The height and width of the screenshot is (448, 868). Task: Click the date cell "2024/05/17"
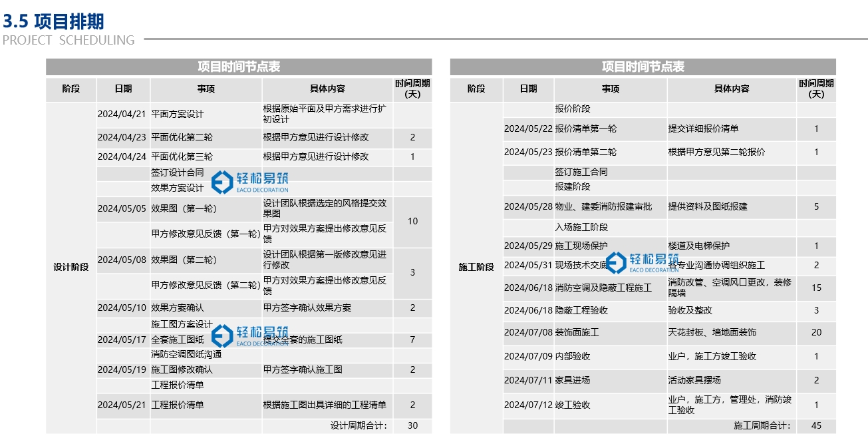[122, 340]
